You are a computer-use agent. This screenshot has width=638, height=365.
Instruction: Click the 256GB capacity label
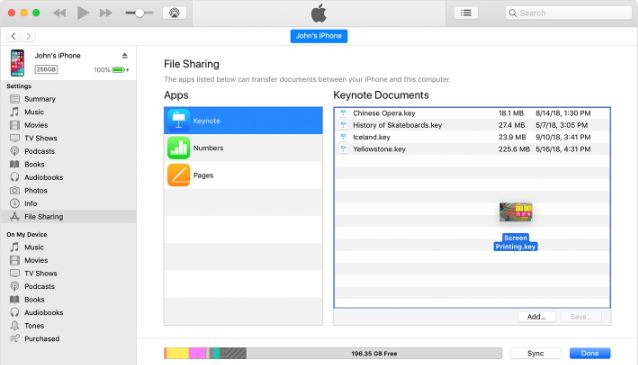click(46, 70)
